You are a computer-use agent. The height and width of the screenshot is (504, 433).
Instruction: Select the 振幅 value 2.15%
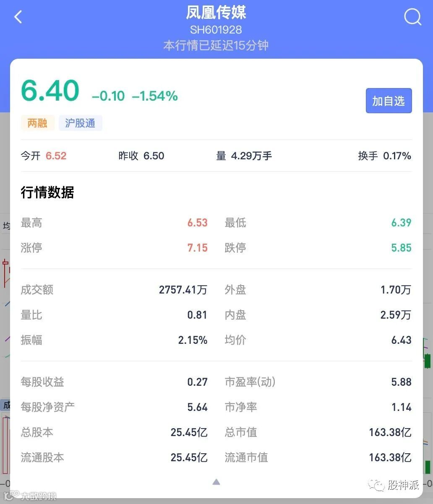point(193,340)
